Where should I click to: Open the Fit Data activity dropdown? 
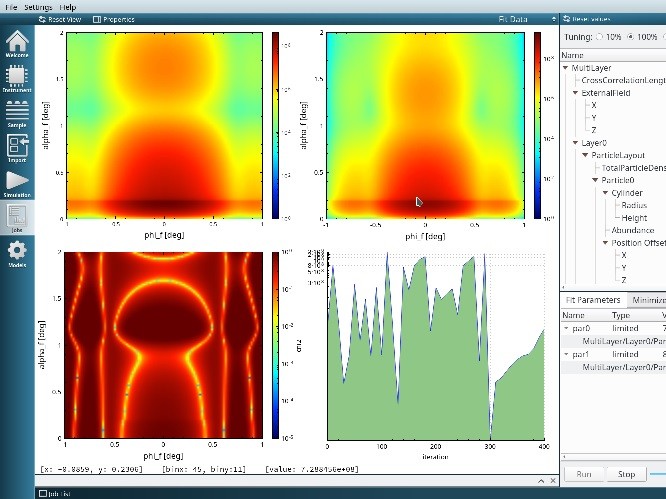[520, 19]
